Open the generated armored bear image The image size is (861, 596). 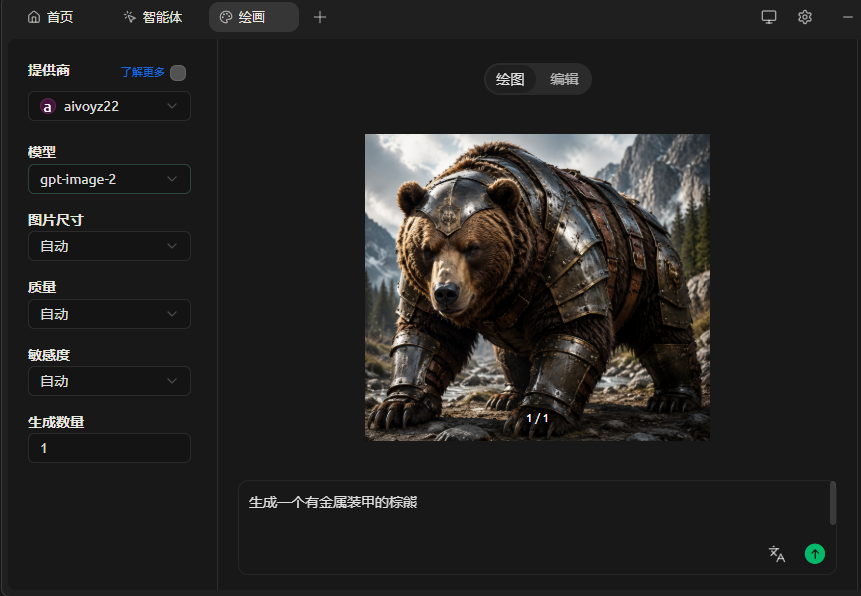coord(537,287)
